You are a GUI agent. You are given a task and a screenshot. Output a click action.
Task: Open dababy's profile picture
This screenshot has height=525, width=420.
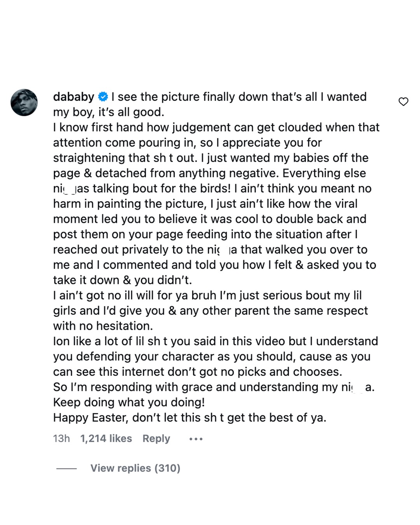tap(24, 102)
